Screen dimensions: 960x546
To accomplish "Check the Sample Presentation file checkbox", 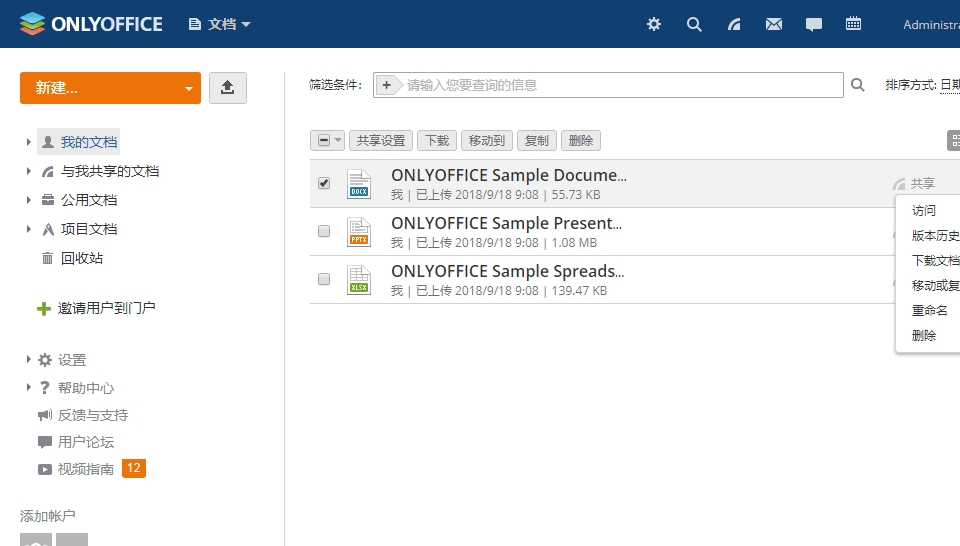I will tap(324, 231).
